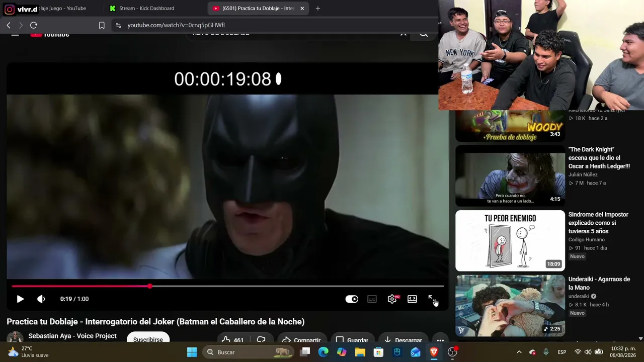
Task: Open the Wi-Fi network tray icon
Action: tap(578, 352)
